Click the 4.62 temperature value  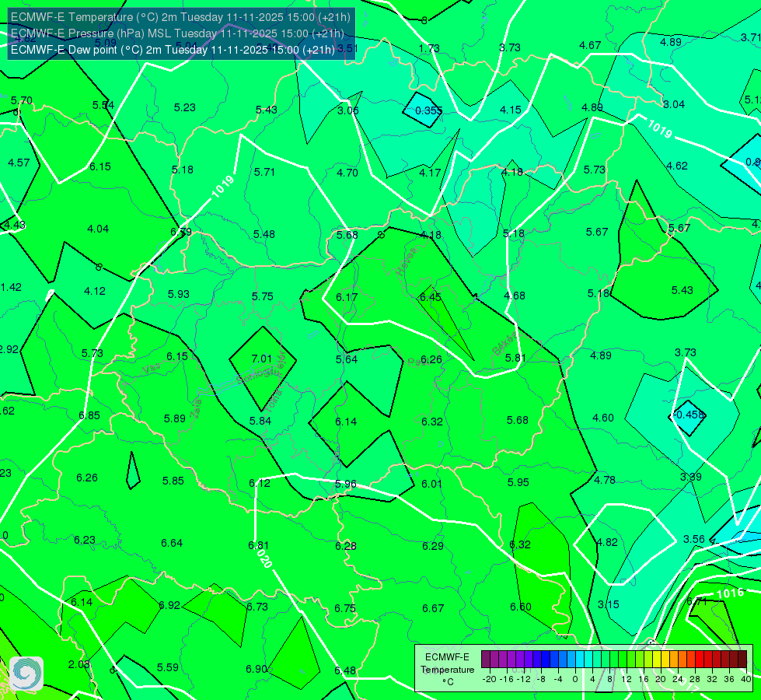(677, 166)
